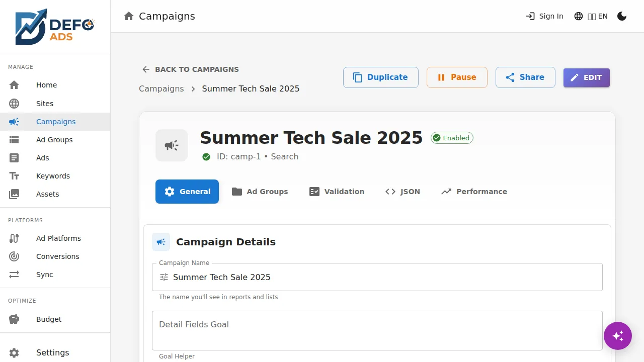644x362 pixels.
Task: Open Home in the sidebar
Action: tap(55, 85)
